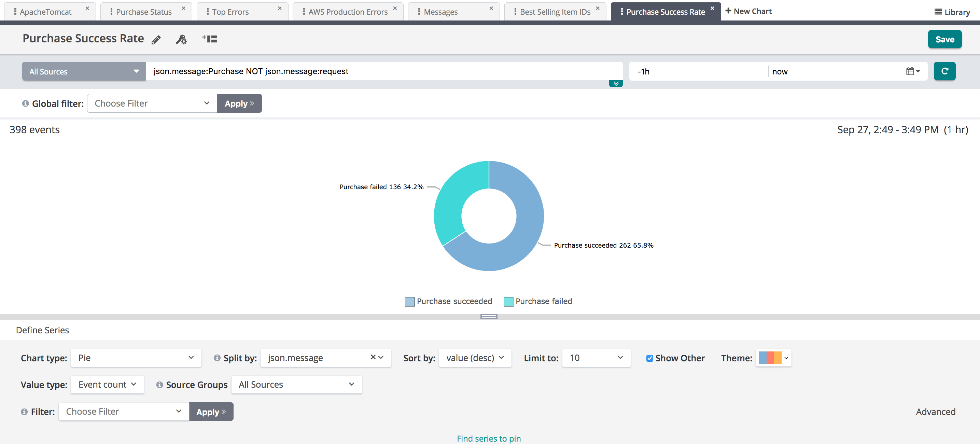Expand the Sort by value (desc) dropdown

(x=475, y=358)
